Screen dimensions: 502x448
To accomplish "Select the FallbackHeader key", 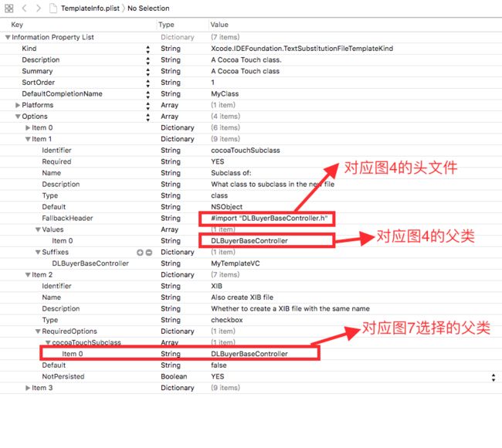I will 67,219.
